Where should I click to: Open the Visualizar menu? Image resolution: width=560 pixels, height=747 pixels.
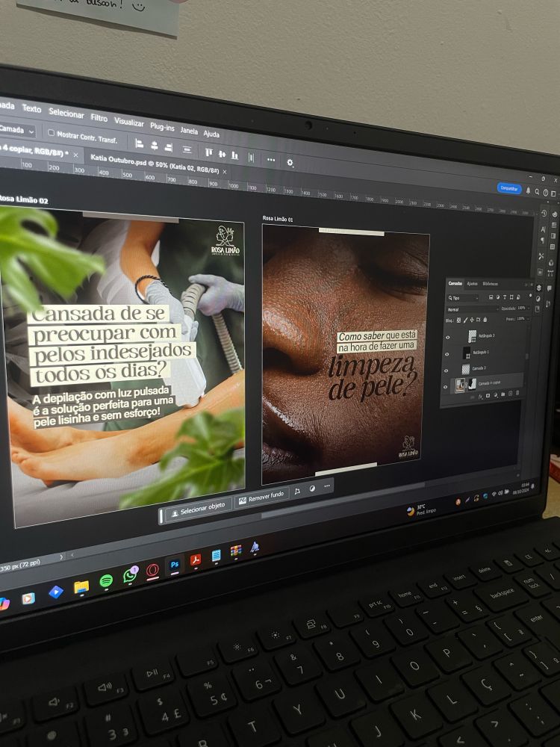pyautogui.click(x=129, y=122)
